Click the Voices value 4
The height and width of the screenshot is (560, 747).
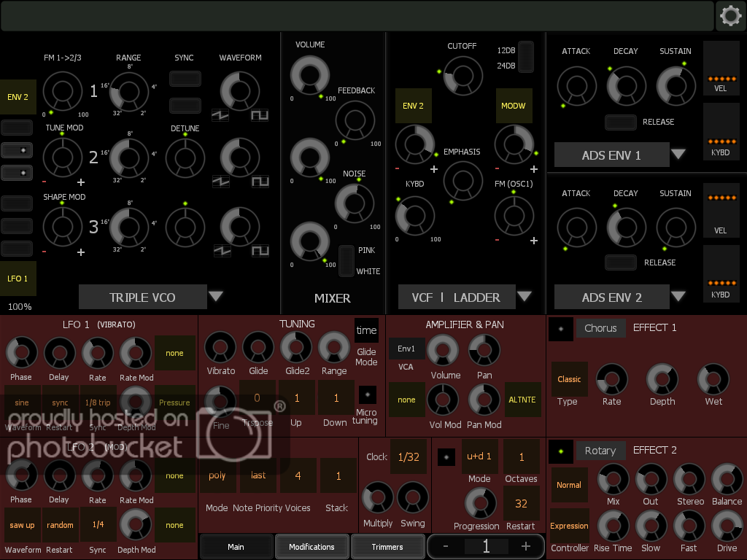point(298,475)
